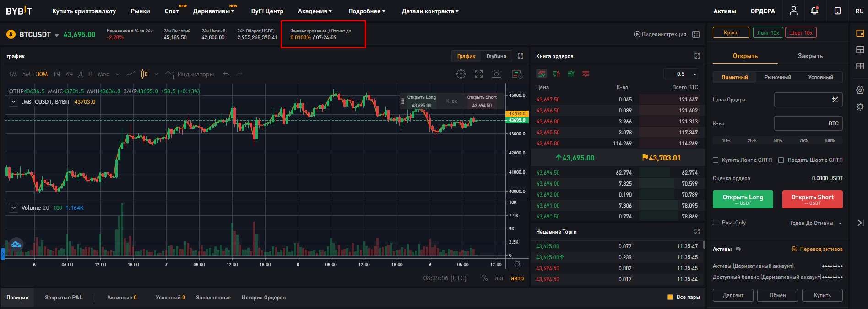Image resolution: width=868 pixels, height=309 pixels.
Task: Take chart snapshot with camera icon
Action: [496, 74]
